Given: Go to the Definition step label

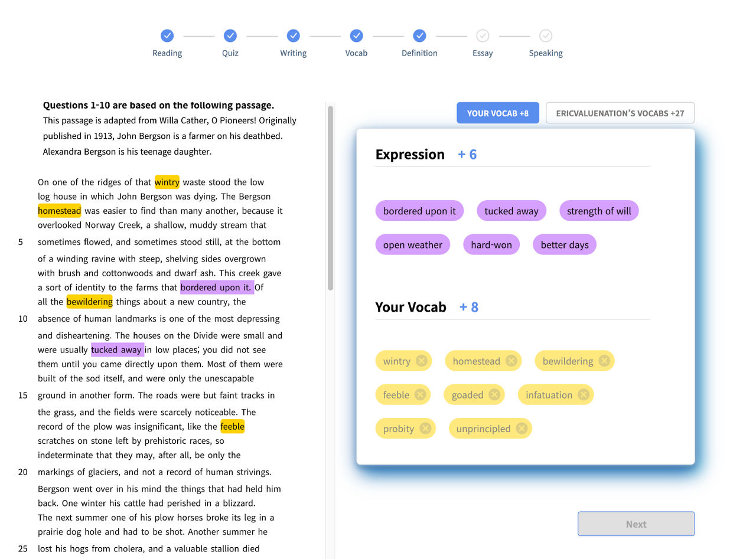Looking at the screenshot, I should [x=419, y=53].
